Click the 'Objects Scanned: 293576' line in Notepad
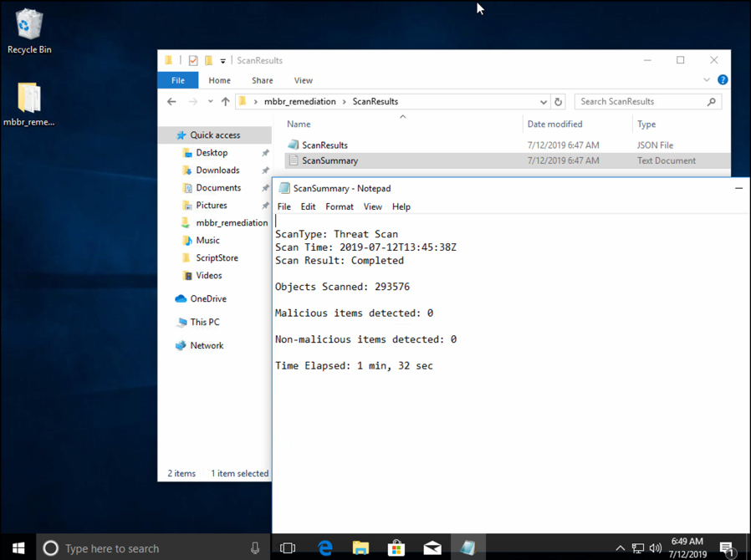This screenshot has width=751, height=560. (x=342, y=287)
